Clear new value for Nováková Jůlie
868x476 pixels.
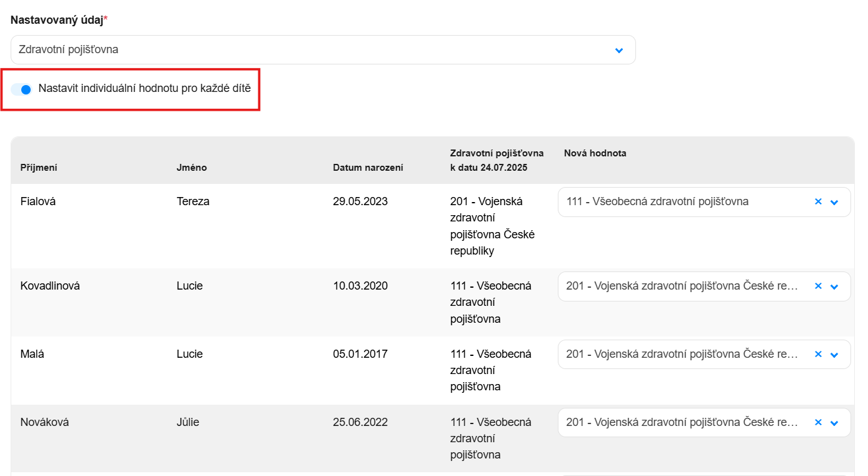[x=818, y=422]
